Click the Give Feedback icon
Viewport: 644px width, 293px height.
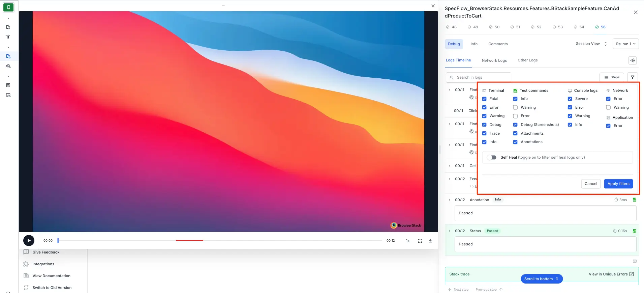coord(26,252)
